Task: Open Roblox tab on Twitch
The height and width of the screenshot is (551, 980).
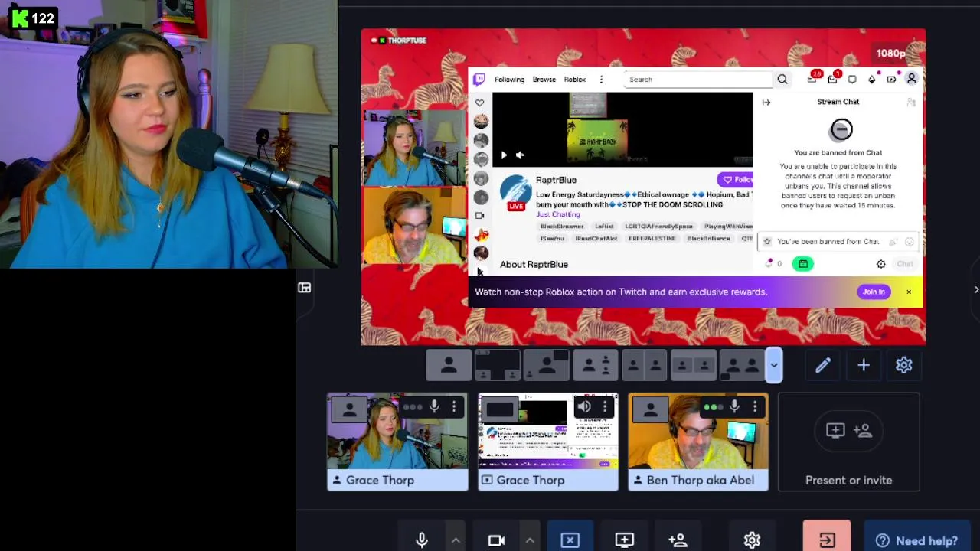Action: [575, 80]
